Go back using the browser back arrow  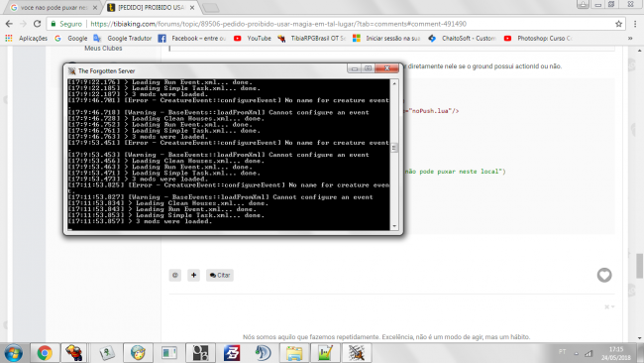click(9, 24)
